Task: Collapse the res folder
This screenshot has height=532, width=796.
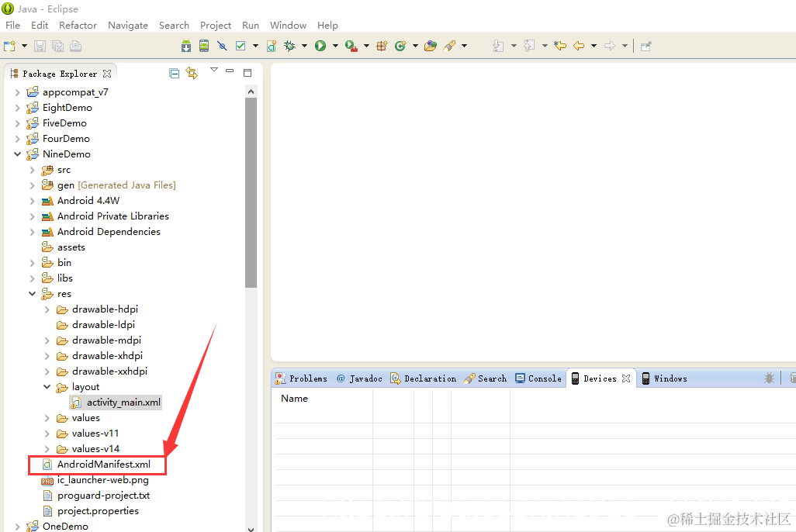Action: (x=32, y=293)
